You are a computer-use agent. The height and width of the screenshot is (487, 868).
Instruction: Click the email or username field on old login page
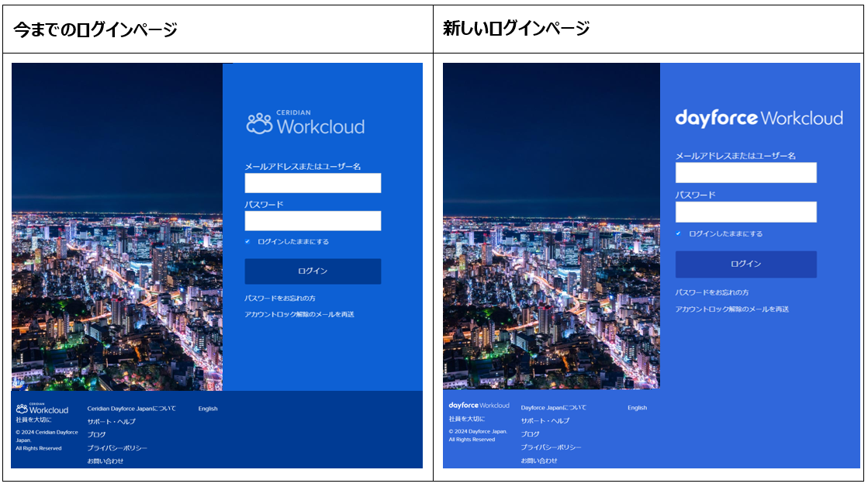click(313, 183)
